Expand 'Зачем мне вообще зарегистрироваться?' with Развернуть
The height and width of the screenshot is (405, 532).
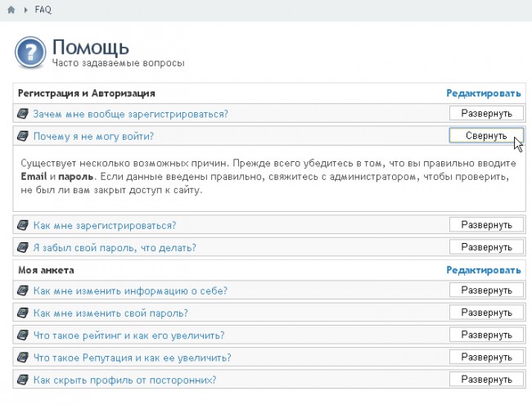click(x=486, y=114)
